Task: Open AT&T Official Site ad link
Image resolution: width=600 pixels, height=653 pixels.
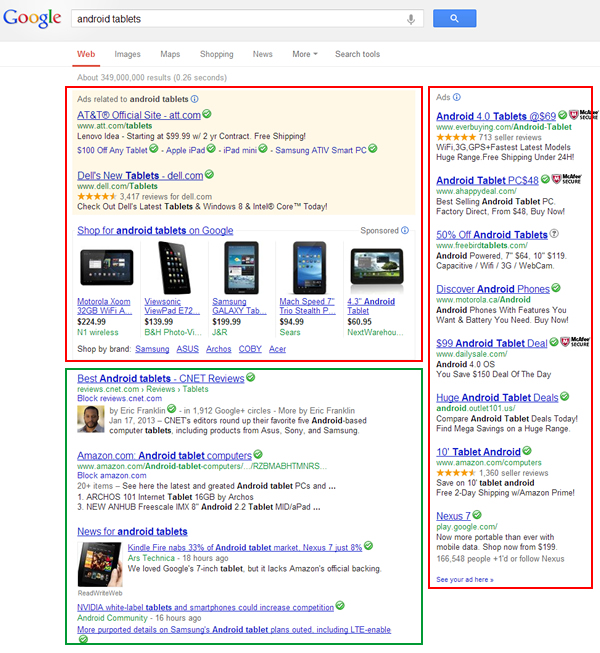Action: click(x=139, y=115)
